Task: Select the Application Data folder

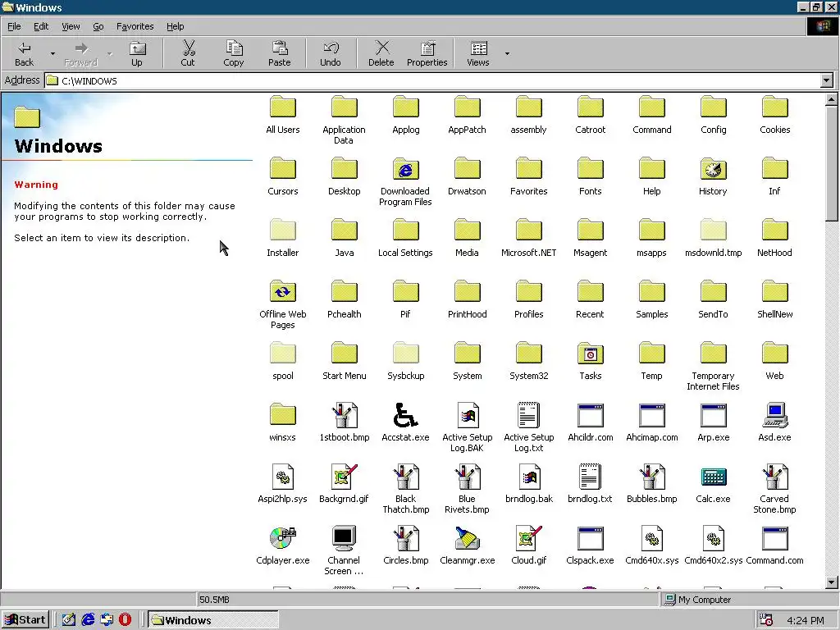Action: point(344,121)
